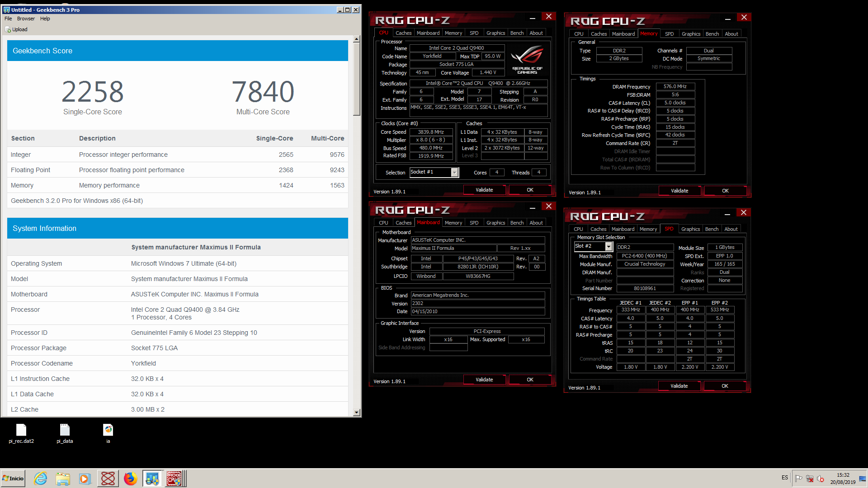
Task: Click the muted volume tray icon
Action: point(821,479)
